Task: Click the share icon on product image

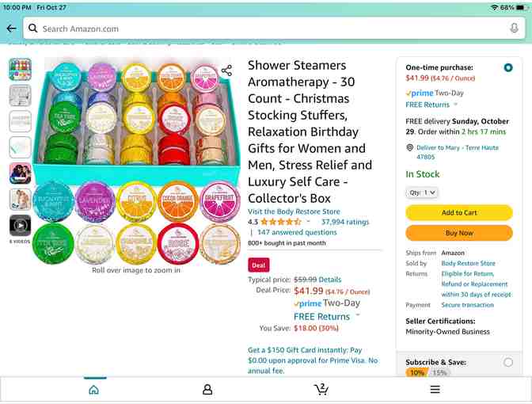Action: click(x=226, y=71)
